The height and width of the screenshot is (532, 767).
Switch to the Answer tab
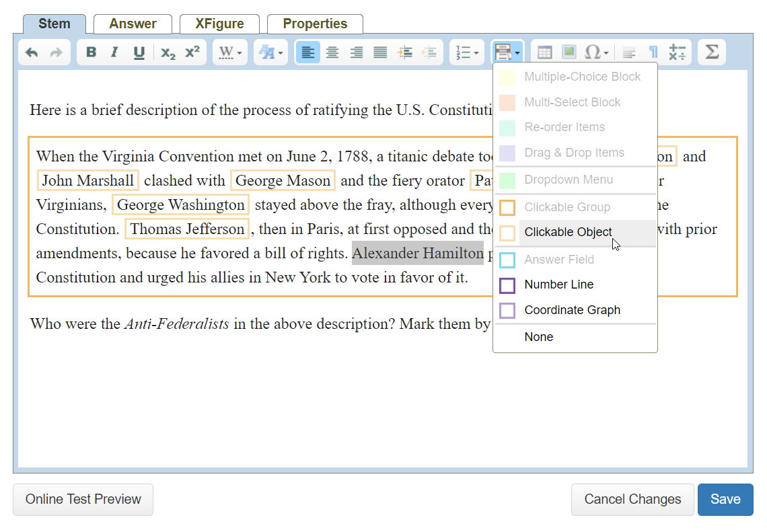coord(133,24)
